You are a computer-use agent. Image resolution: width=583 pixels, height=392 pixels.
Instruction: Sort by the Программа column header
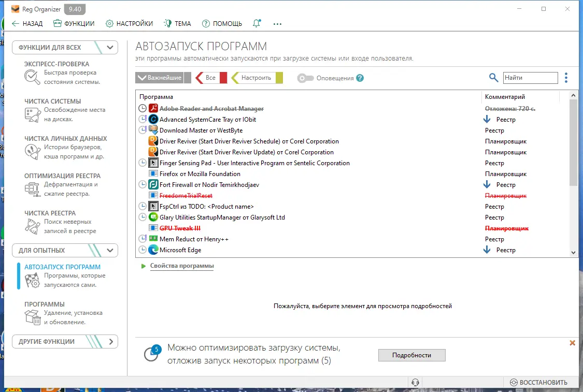pos(309,97)
